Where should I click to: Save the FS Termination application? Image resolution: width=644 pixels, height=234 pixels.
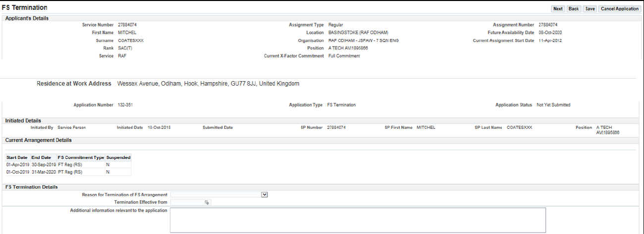(590, 9)
